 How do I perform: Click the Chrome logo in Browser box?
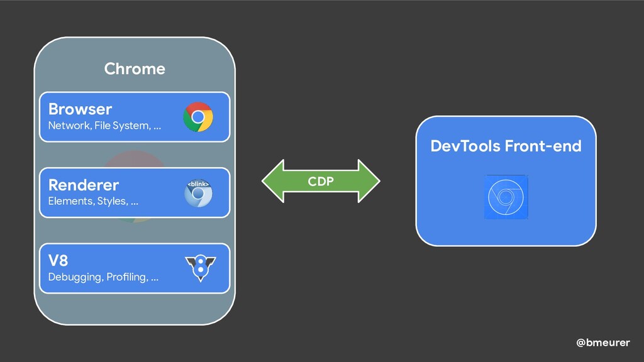pos(198,117)
